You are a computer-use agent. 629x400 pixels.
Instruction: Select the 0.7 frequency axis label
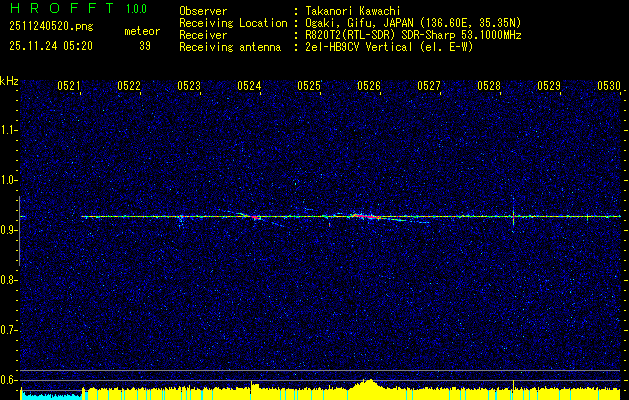(9, 329)
